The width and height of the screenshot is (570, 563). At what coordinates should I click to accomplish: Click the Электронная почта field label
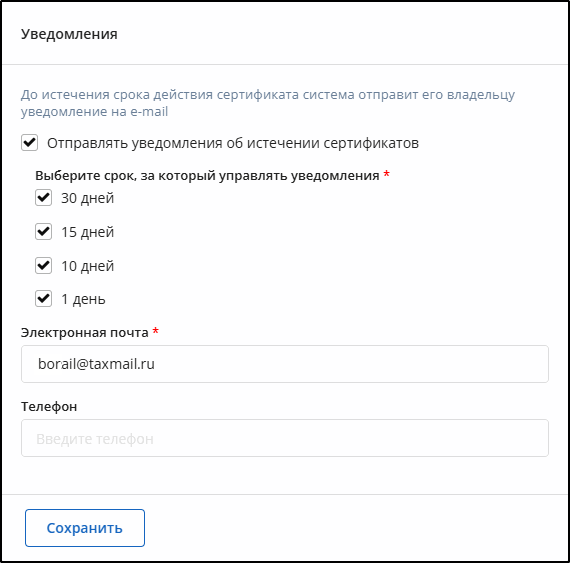pyautogui.click(x=85, y=333)
